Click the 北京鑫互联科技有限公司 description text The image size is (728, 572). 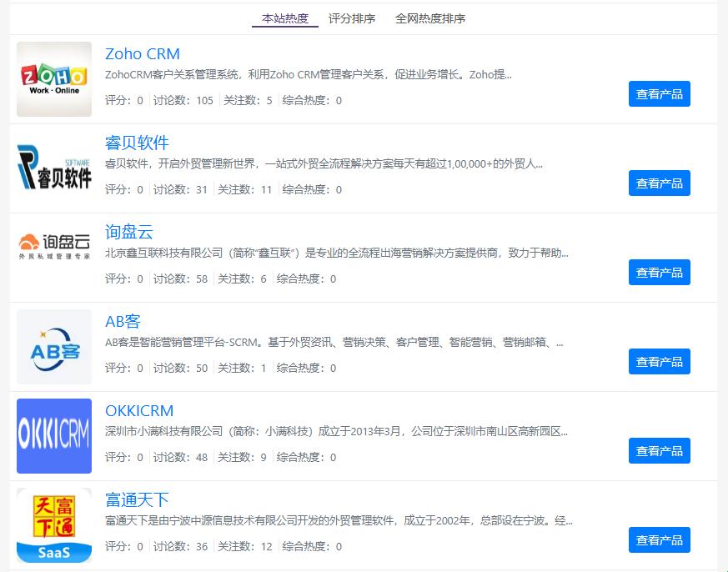pos(337,253)
